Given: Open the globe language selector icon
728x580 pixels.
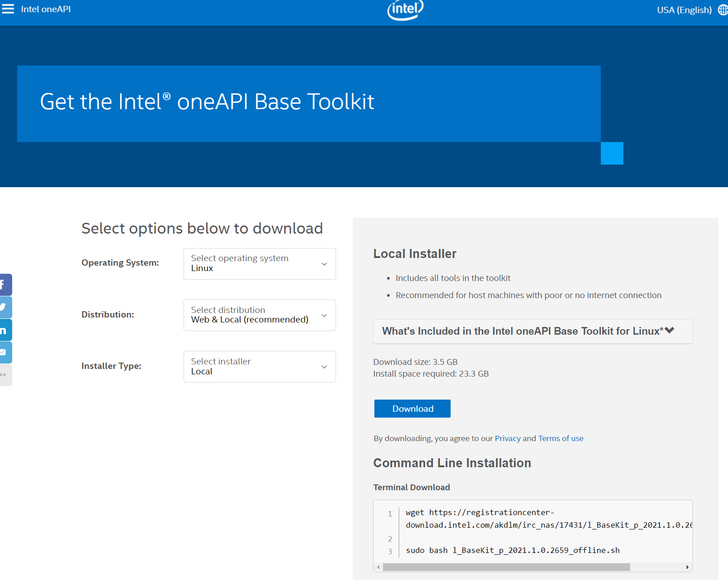Looking at the screenshot, I should click(723, 10).
